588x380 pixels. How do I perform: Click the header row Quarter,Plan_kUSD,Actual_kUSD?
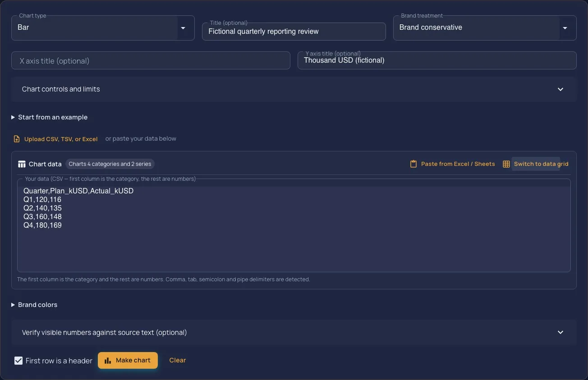(x=78, y=191)
